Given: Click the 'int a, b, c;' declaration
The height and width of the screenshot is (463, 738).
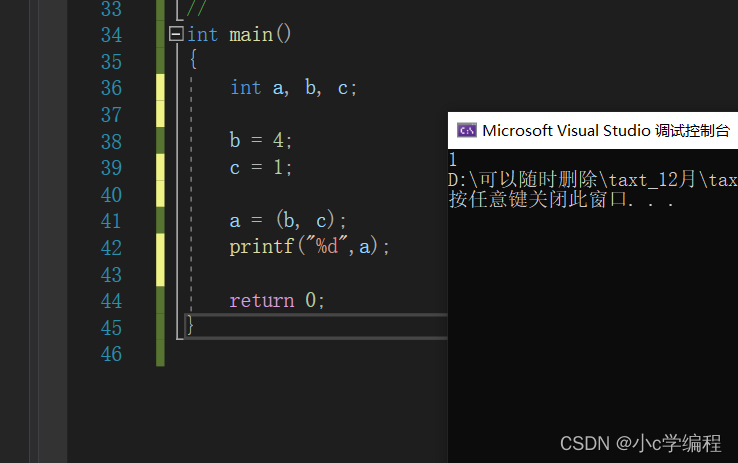Looking at the screenshot, I should [293, 88].
